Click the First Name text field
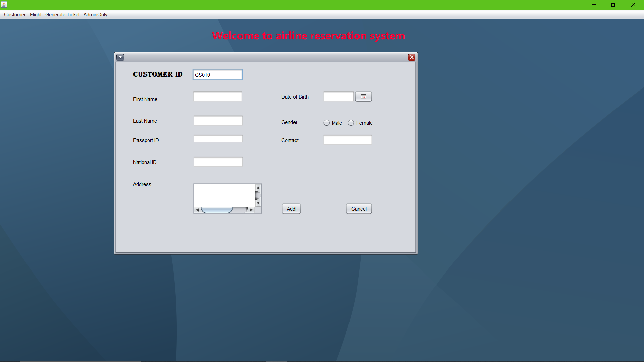This screenshot has height=362, width=644. [217, 96]
